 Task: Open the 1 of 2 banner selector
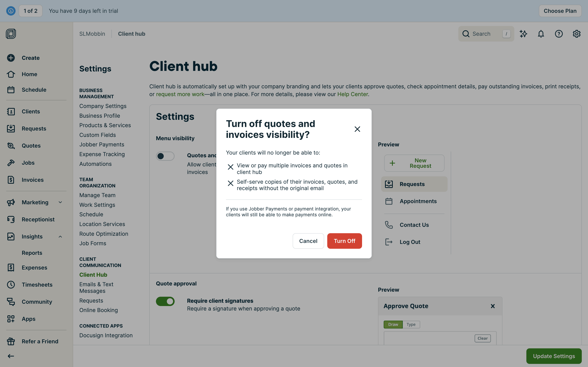[x=31, y=11]
